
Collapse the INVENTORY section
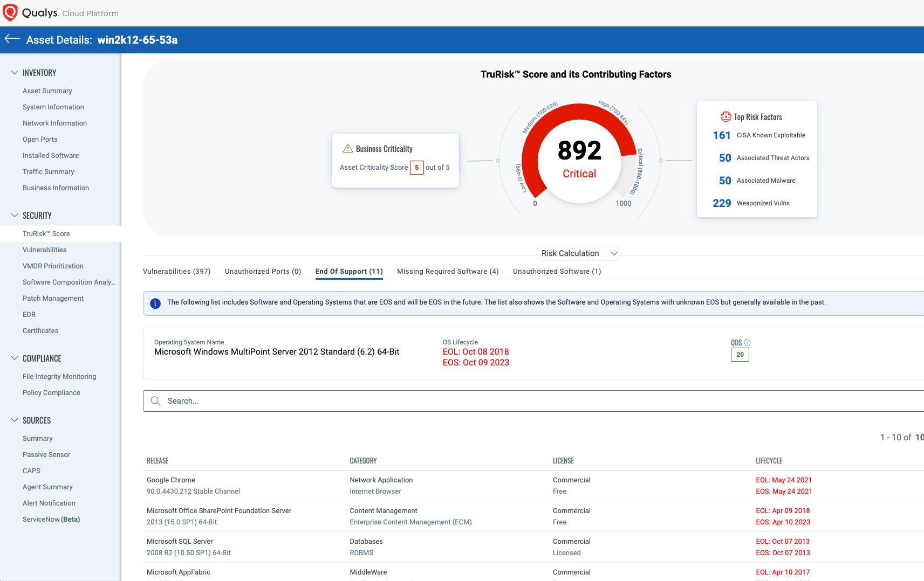pos(15,73)
